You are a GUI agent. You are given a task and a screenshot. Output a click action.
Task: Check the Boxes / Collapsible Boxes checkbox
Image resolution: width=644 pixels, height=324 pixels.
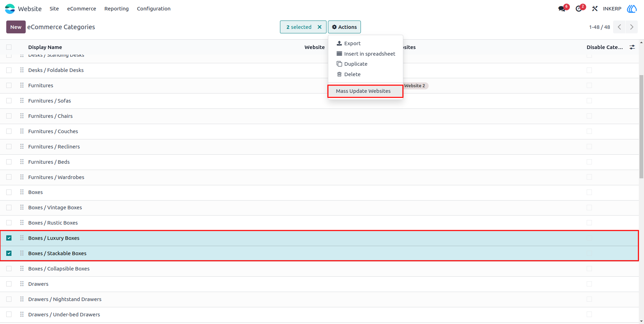(x=9, y=269)
